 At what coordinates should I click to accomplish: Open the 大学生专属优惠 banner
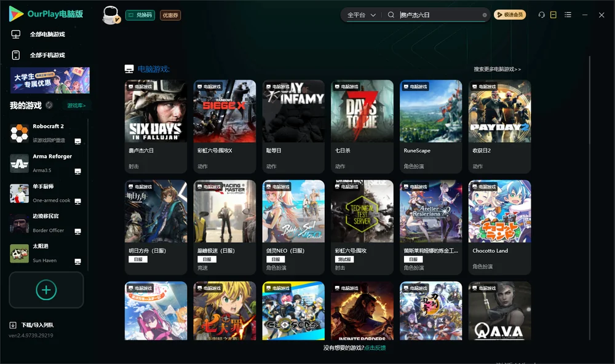pos(50,80)
